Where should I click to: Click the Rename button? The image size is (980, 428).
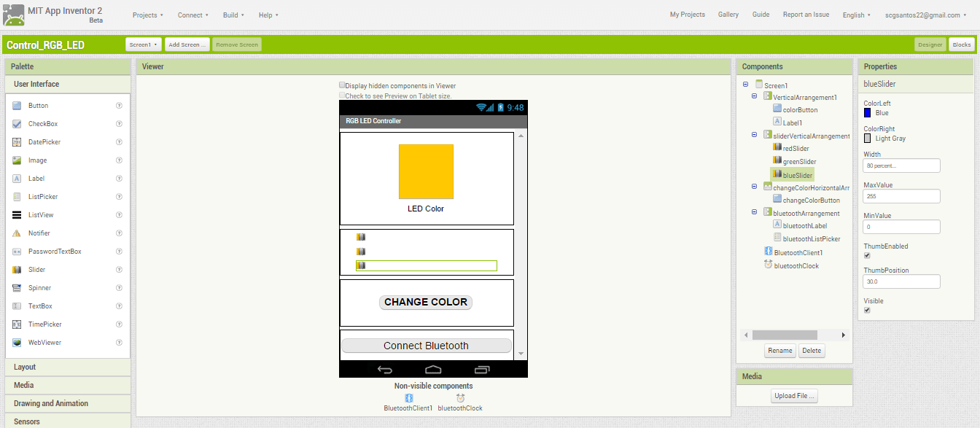pyautogui.click(x=779, y=351)
